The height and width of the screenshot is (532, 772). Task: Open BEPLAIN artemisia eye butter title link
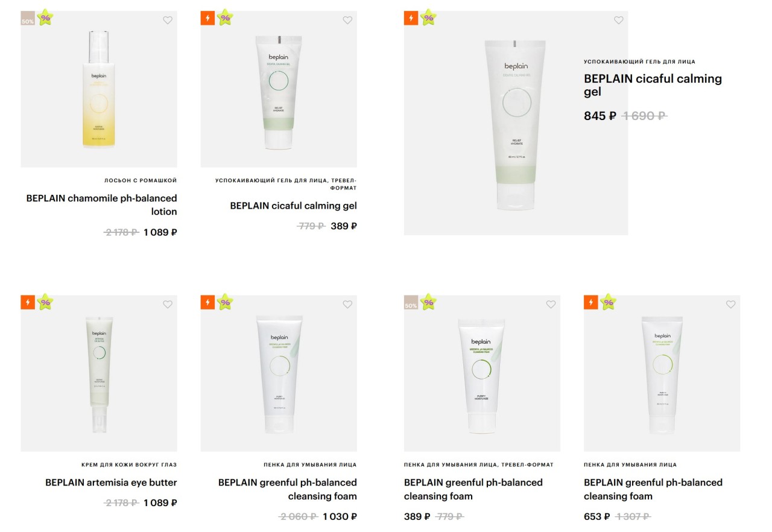point(111,483)
